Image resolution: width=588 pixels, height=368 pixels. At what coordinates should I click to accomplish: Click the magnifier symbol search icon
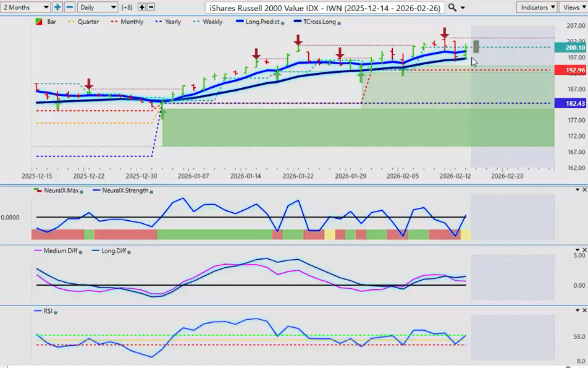(453, 7)
